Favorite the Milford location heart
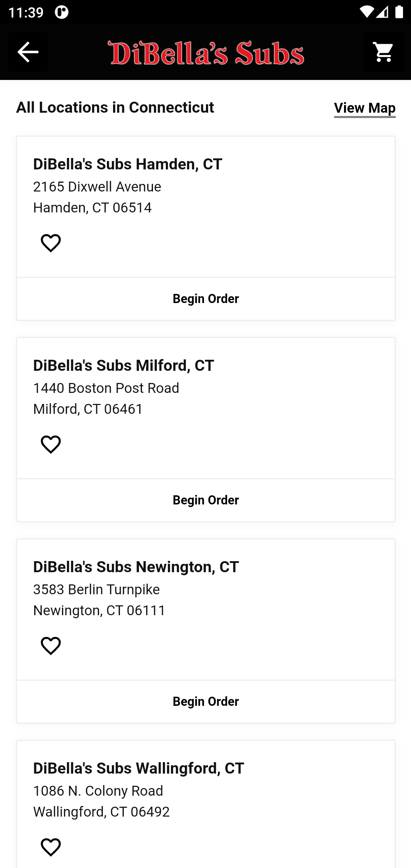411x868 pixels. click(51, 444)
